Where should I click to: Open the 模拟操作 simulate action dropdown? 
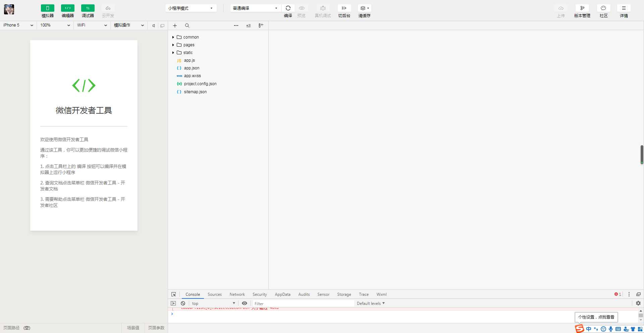[129, 25]
